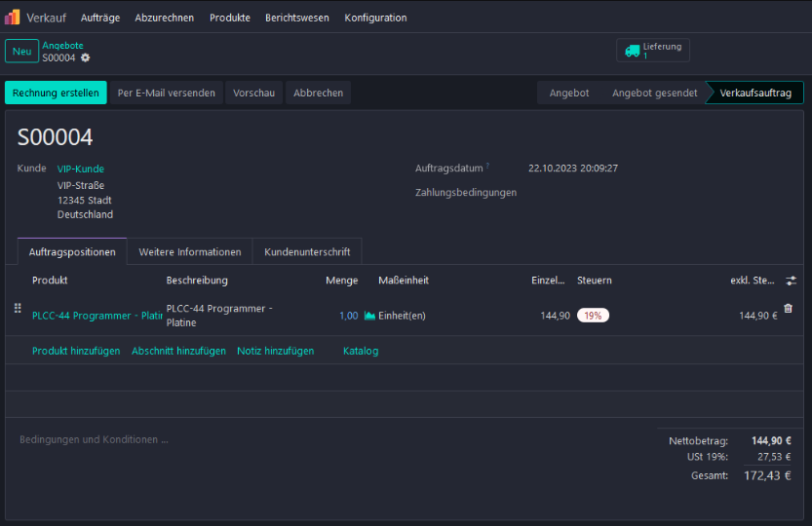Click the unit price 144,90 cell

[x=556, y=316]
